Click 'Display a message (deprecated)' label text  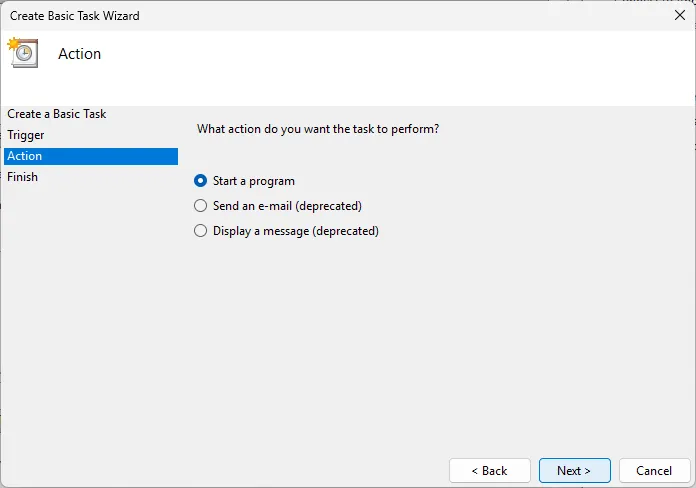click(296, 231)
